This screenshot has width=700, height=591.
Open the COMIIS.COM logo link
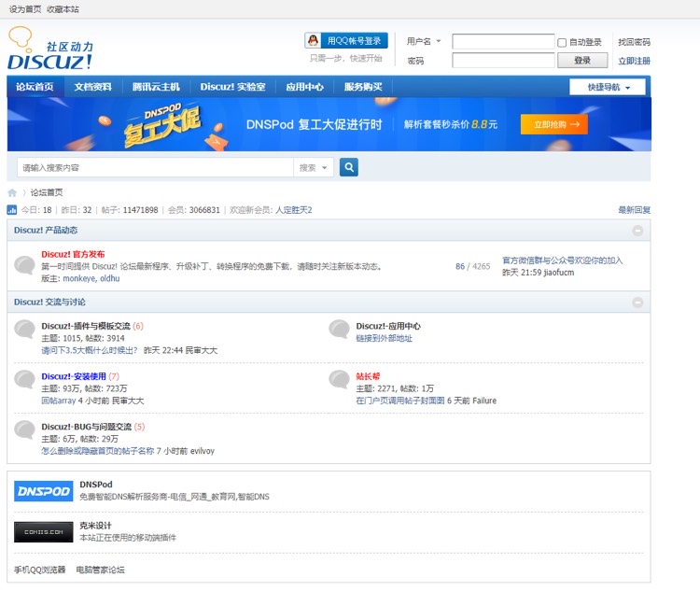click(43, 532)
